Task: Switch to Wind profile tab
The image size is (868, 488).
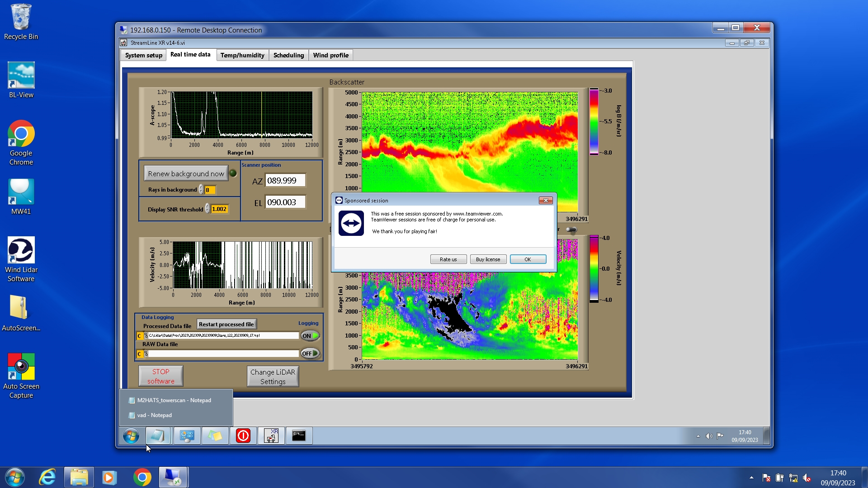Action: [x=330, y=55]
